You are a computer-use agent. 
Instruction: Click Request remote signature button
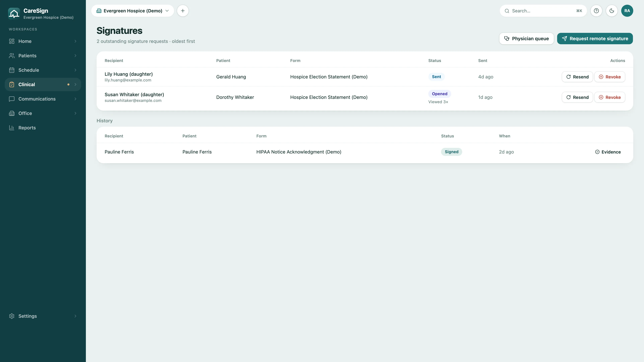coord(595,39)
